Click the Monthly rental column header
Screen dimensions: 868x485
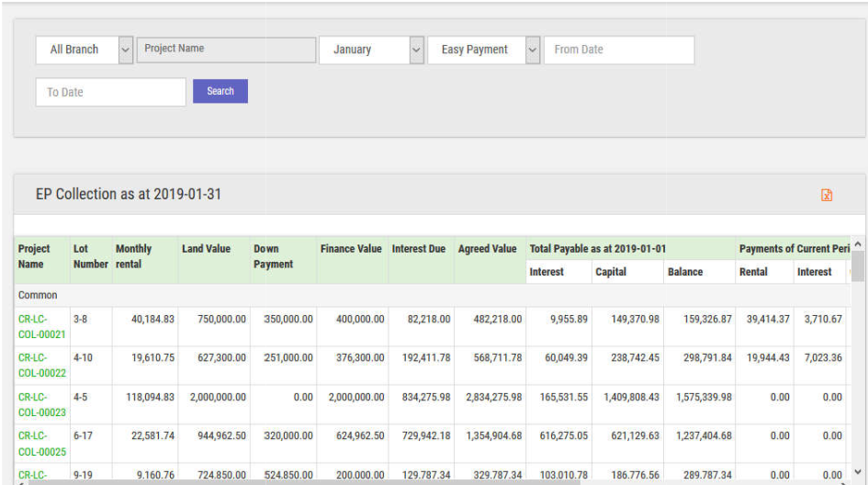[x=134, y=256]
